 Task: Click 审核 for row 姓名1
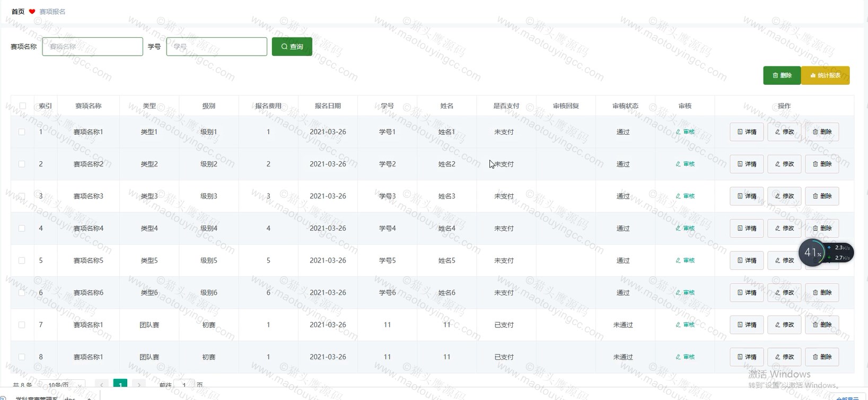coord(685,132)
